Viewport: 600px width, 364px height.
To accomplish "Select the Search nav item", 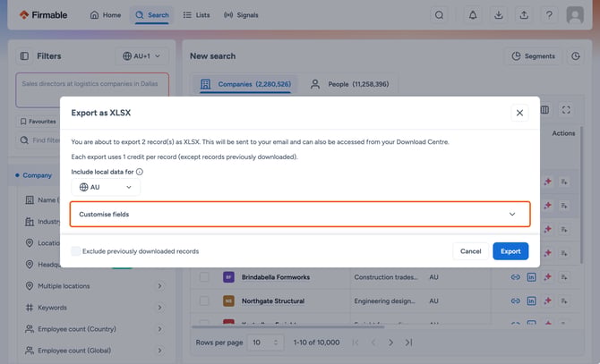I will coord(152,15).
